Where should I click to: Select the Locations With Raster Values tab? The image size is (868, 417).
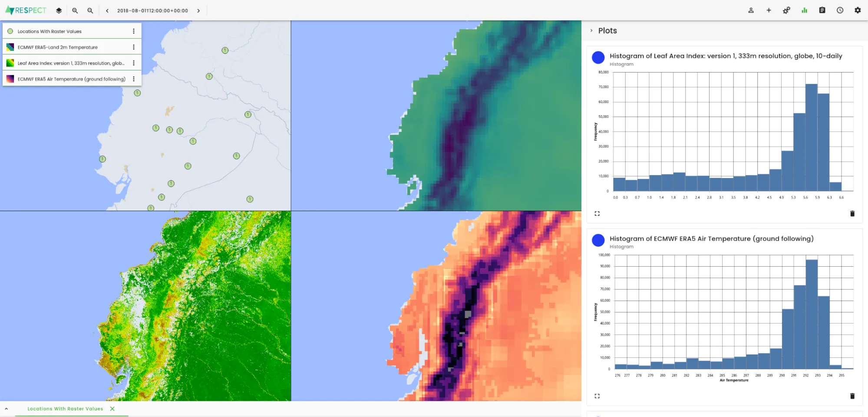click(65, 409)
